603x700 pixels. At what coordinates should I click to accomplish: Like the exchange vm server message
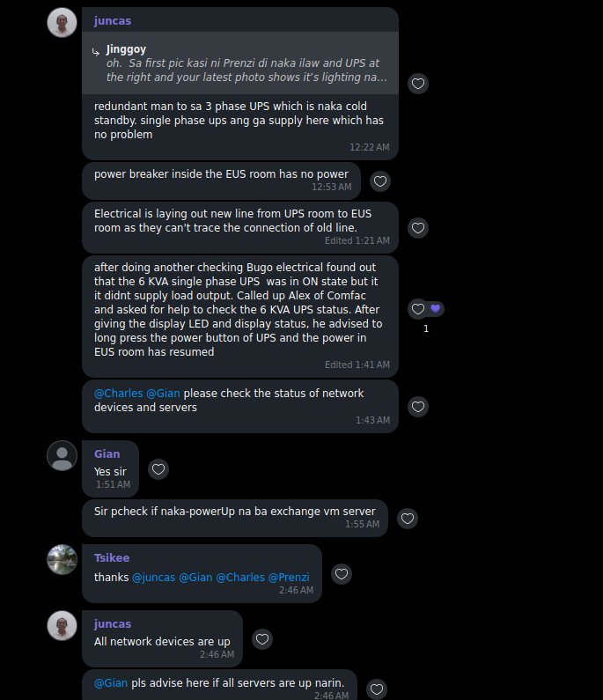[407, 519]
